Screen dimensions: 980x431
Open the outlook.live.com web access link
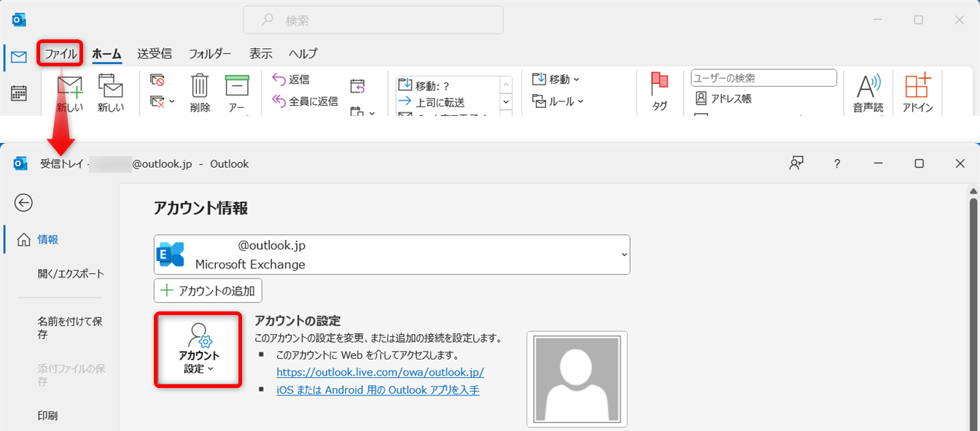point(380,372)
